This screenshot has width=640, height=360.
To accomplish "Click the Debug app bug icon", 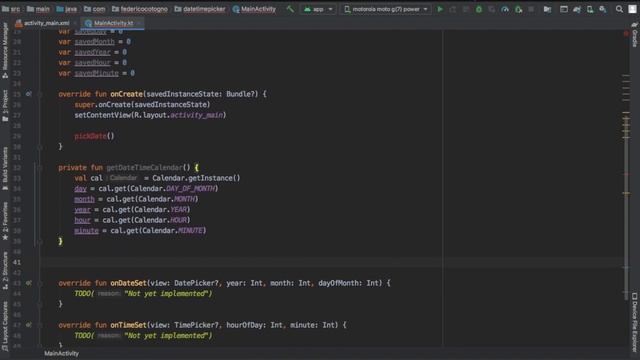I will [479, 9].
